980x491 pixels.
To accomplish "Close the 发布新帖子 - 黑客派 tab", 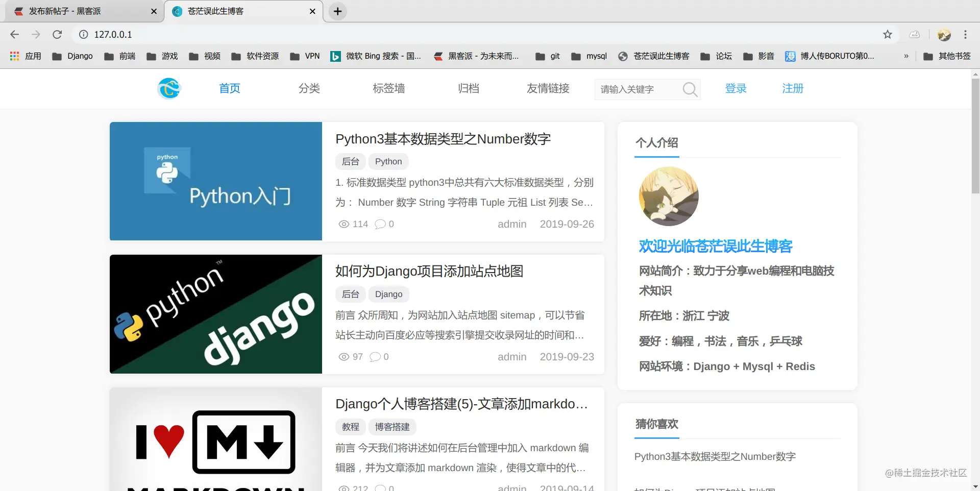I will pos(154,11).
